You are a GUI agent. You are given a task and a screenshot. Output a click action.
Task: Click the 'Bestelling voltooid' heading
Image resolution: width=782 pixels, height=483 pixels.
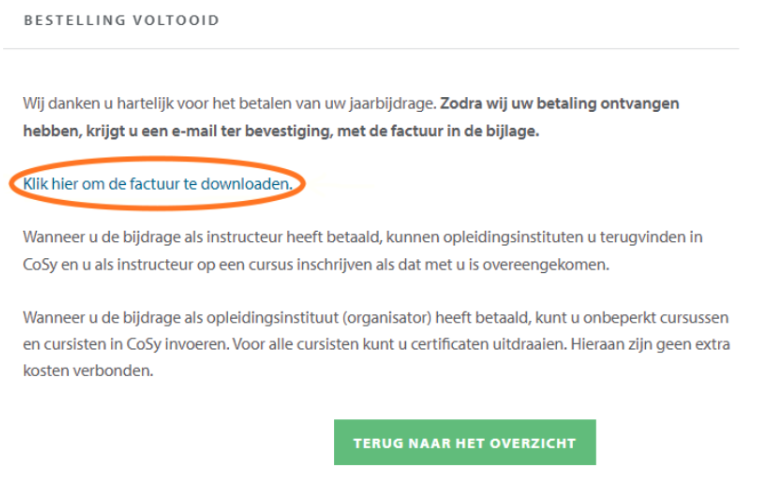tap(121, 21)
